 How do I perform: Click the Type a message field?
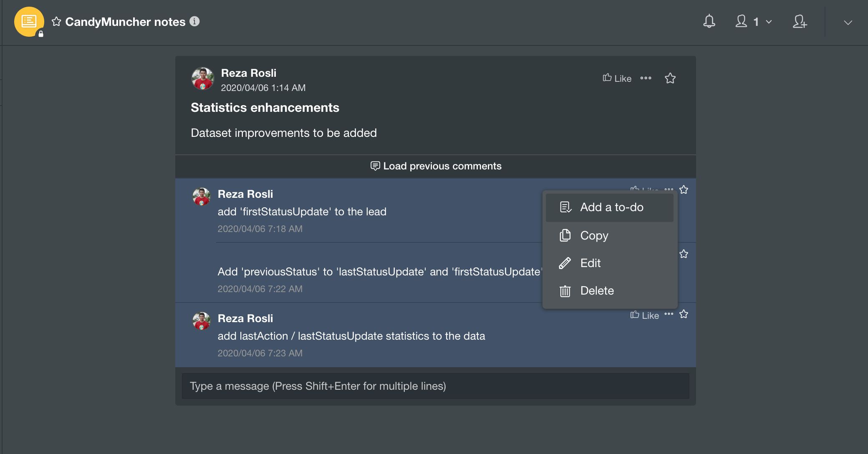[x=435, y=386]
